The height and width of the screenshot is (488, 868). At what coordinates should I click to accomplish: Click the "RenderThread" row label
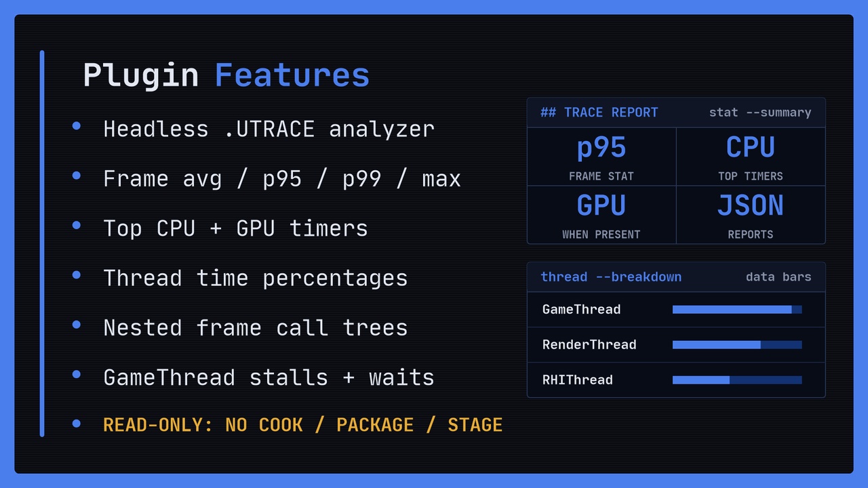click(589, 345)
